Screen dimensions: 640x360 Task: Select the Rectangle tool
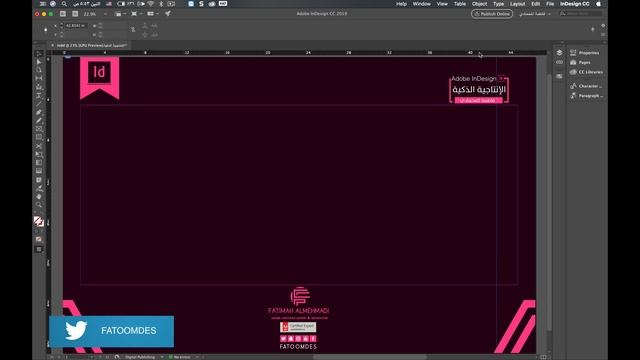coord(39,137)
